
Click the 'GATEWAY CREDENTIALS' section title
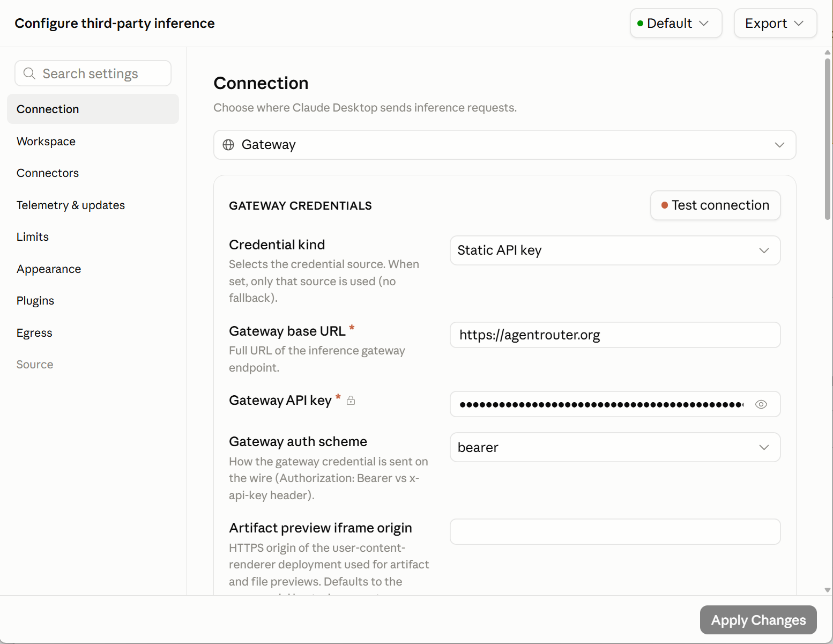pos(300,206)
